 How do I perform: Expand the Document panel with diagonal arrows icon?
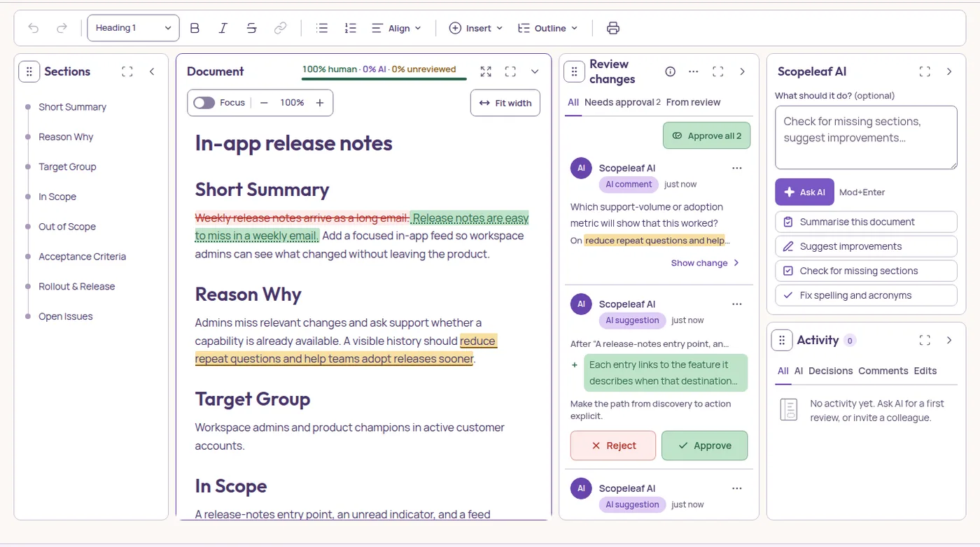486,71
